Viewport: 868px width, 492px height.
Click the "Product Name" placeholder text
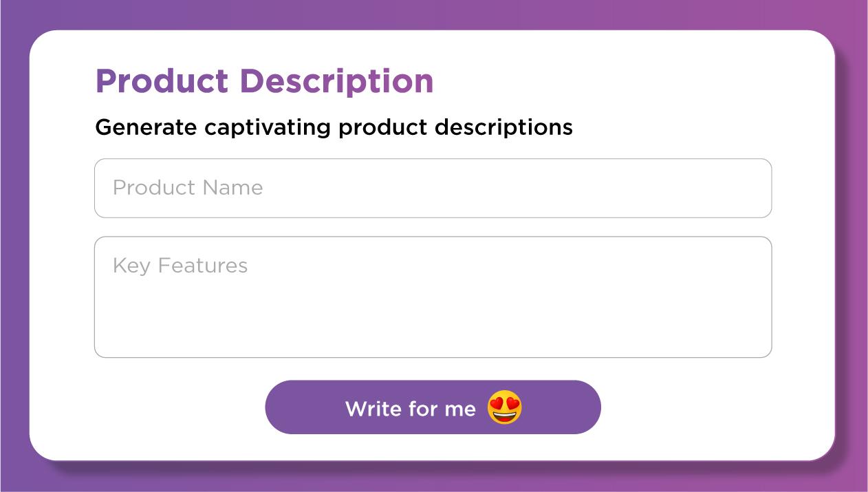point(188,188)
